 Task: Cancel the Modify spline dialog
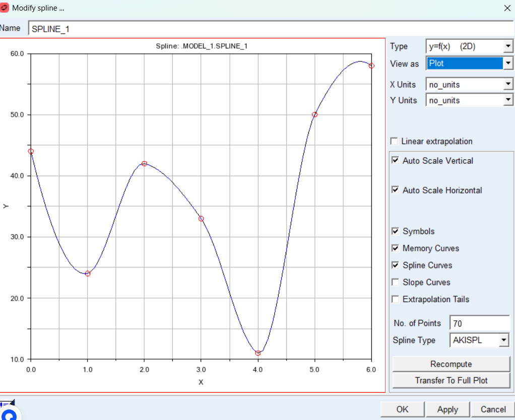pyautogui.click(x=493, y=409)
